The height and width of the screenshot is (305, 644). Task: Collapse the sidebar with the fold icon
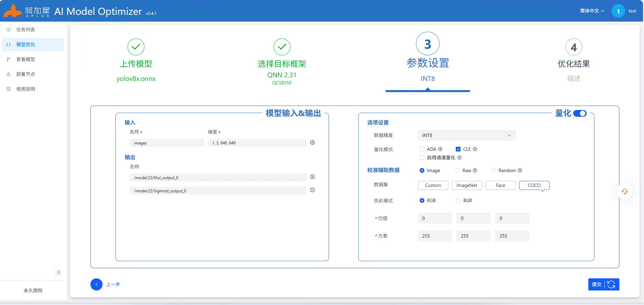(59, 272)
